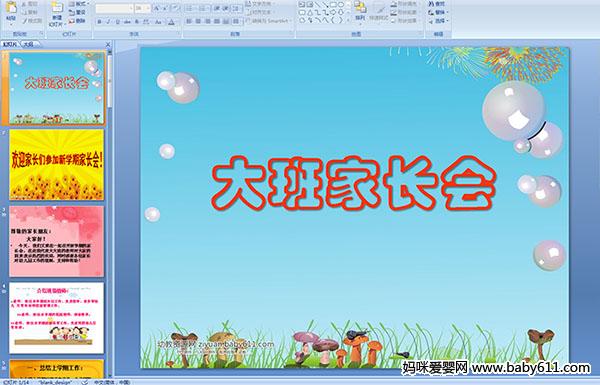Click the Distributed alignment icon
This screenshot has width=600, height=385.
click(x=226, y=21)
